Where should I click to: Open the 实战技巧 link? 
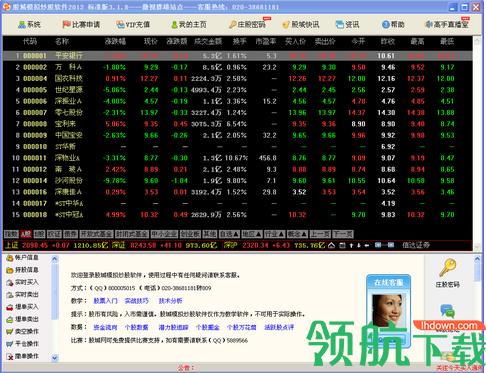137,301
